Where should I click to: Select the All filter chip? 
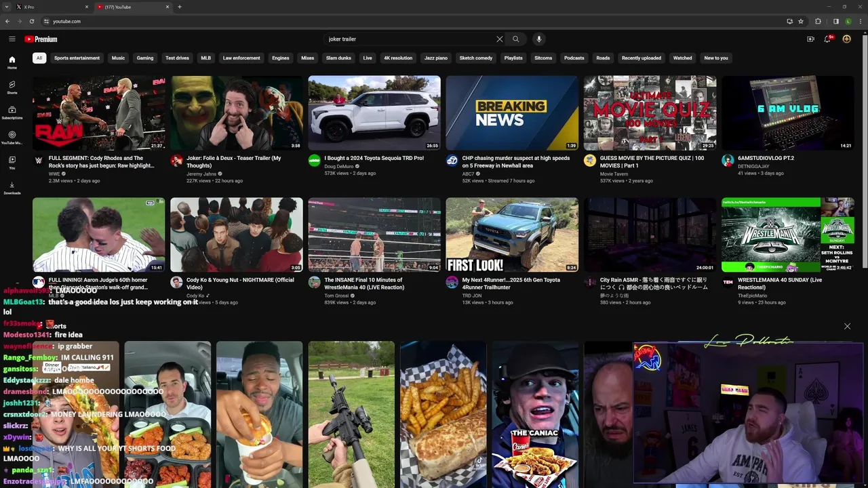(39, 58)
